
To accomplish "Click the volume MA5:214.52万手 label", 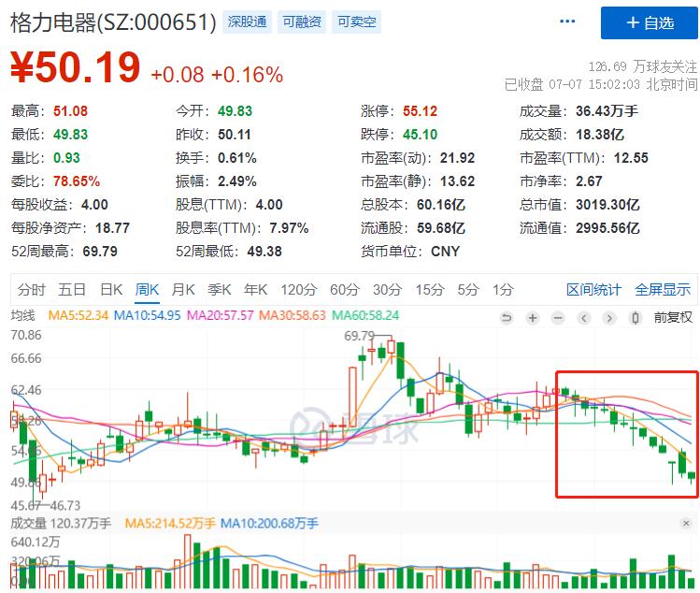I will (170, 523).
